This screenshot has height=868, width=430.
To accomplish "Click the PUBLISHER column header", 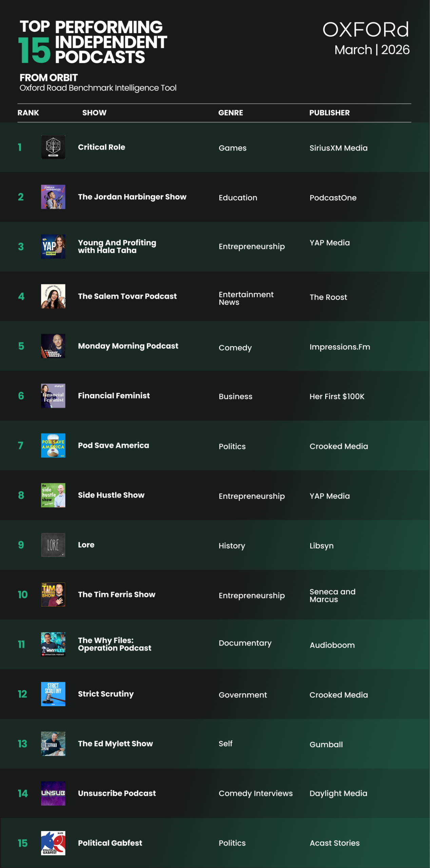I will pos(329,113).
